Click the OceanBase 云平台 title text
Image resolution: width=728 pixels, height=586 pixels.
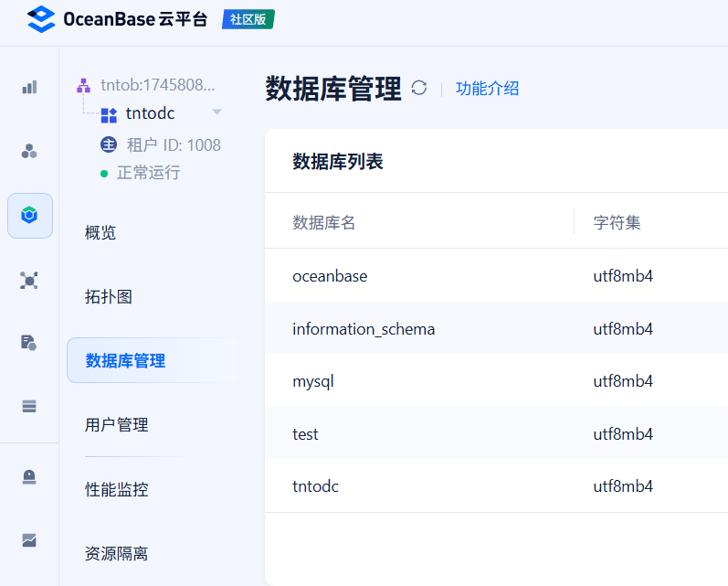[135, 19]
